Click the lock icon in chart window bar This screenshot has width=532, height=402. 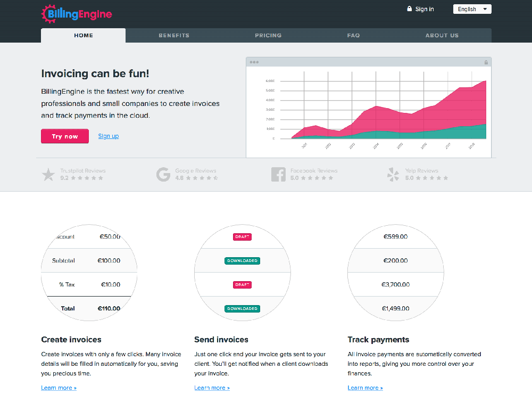[486, 62]
